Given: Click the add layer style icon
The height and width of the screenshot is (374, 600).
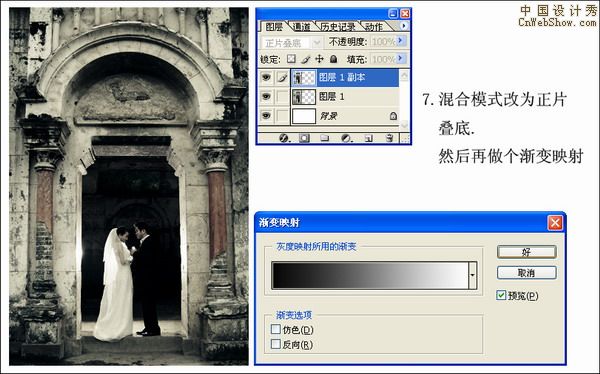Looking at the screenshot, I should 284,138.
